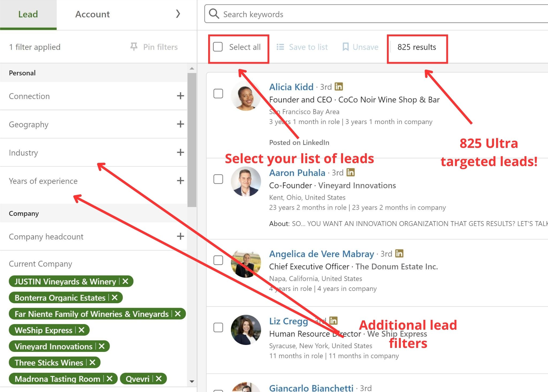Viewport: 548px width, 392px height.
Task: Remove the Qvevri company filter
Action: click(159, 379)
